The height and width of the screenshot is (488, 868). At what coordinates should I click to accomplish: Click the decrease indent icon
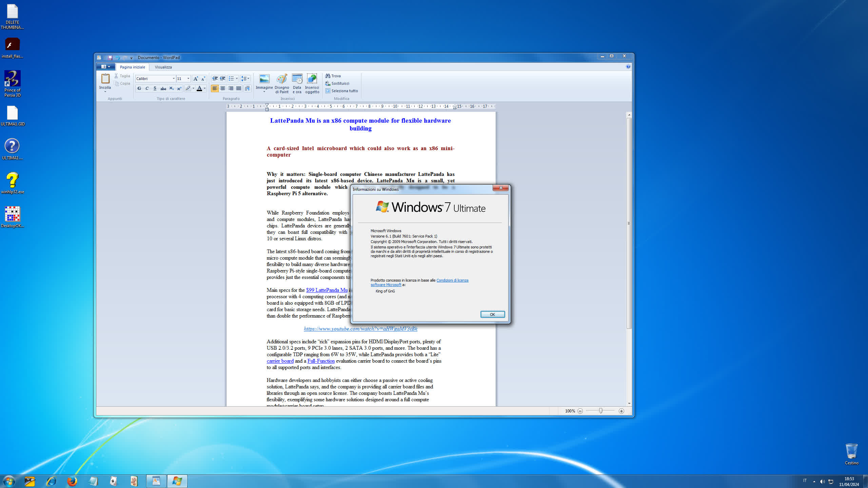215,79
